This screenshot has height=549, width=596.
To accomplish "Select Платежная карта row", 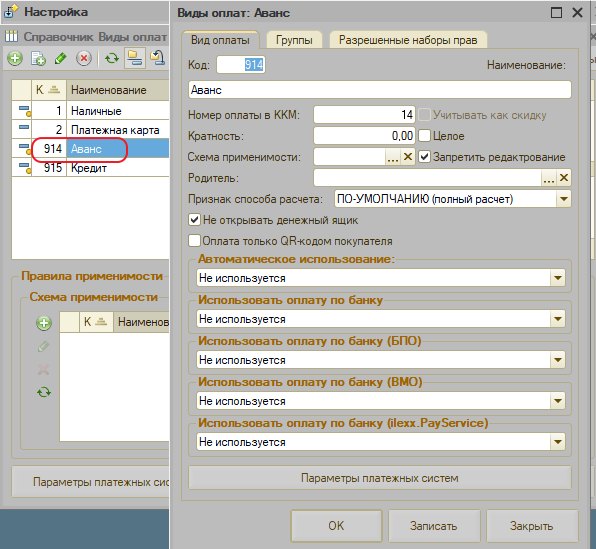I will tap(90, 130).
